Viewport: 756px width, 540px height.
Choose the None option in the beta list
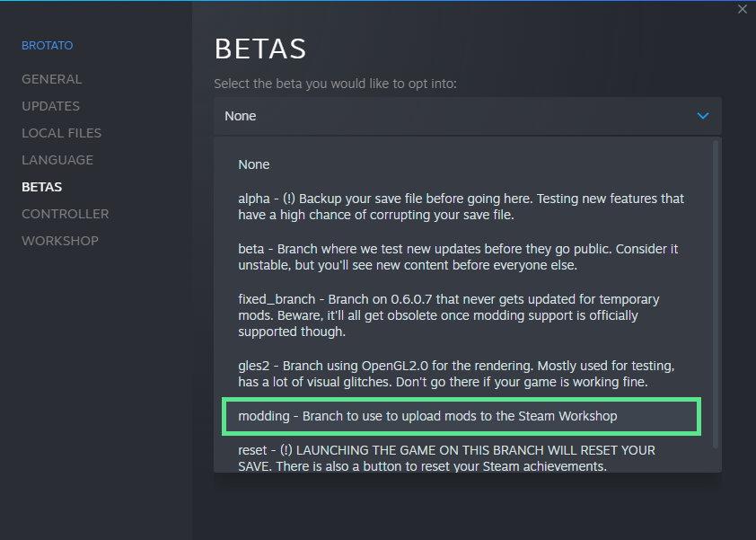[254, 164]
